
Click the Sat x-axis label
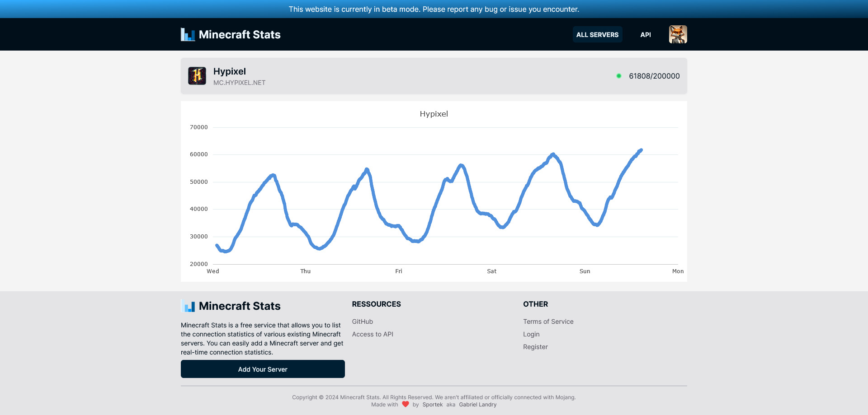pyautogui.click(x=492, y=271)
